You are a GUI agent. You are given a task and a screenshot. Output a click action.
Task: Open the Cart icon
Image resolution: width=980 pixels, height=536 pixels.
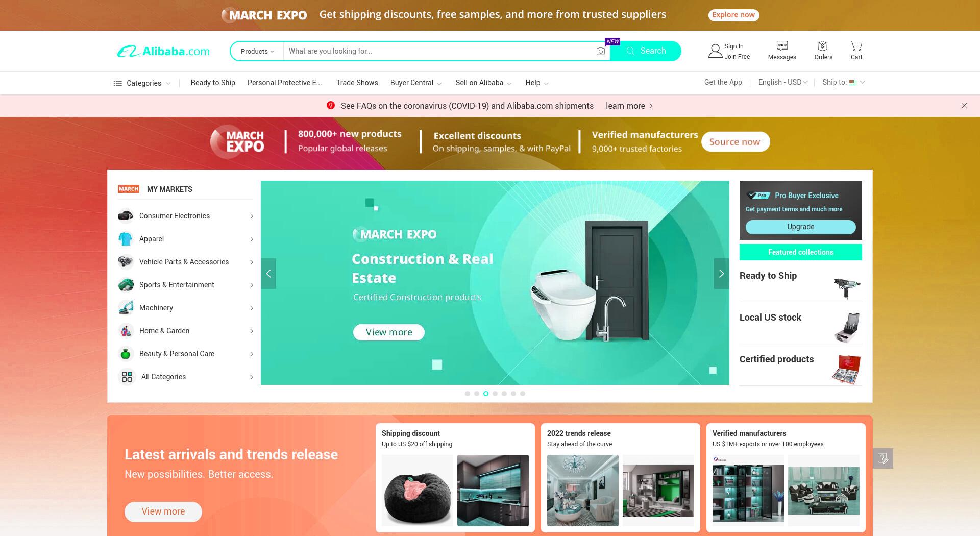856,45
